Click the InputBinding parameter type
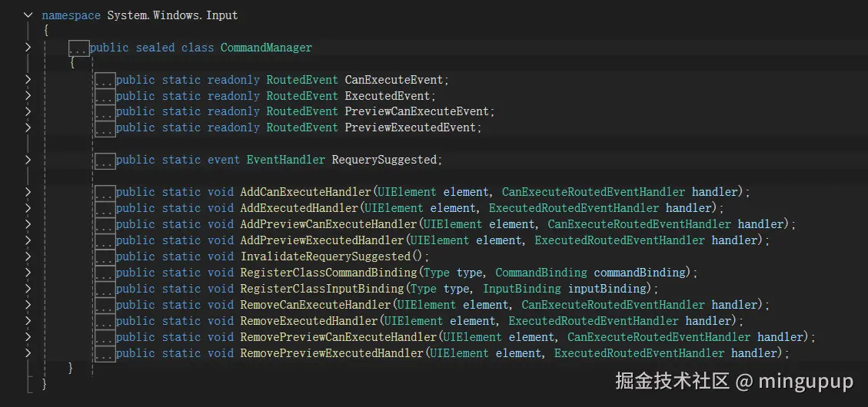Screen dimensions: 868x407 click(x=521, y=289)
